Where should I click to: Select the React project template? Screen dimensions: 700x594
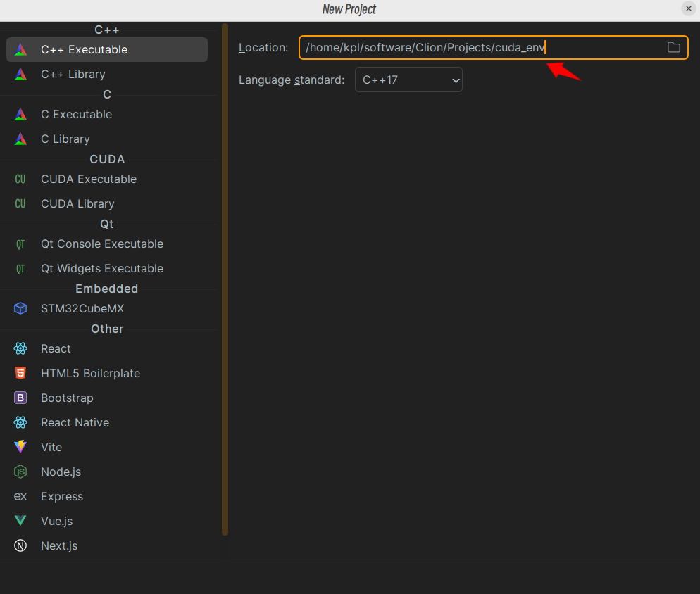(x=107, y=348)
